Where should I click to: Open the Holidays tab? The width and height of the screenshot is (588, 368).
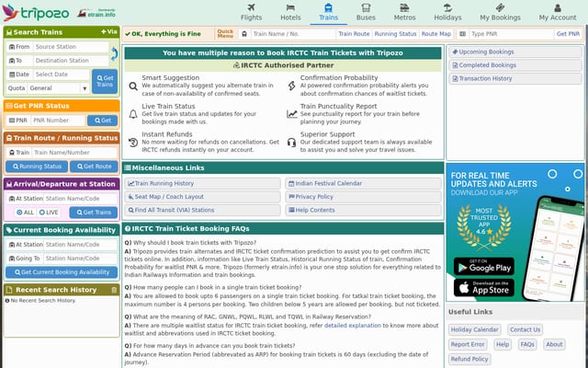tap(447, 12)
